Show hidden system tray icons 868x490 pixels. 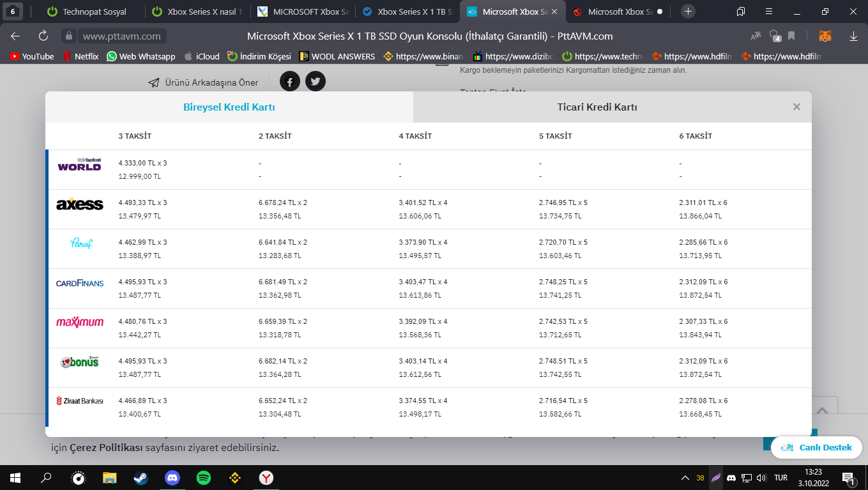685,477
